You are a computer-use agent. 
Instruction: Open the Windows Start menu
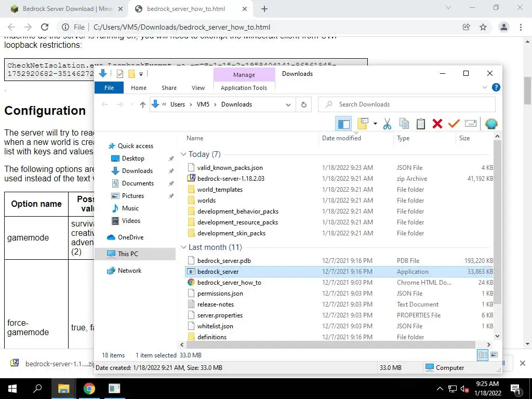(12, 389)
